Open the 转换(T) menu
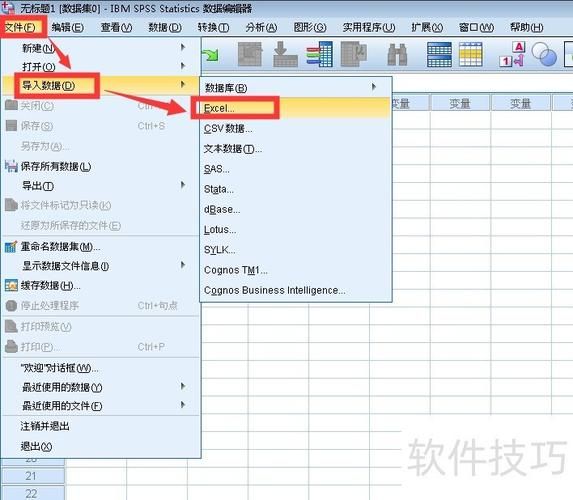This screenshot has height=500, width=573. pos(213,27)
